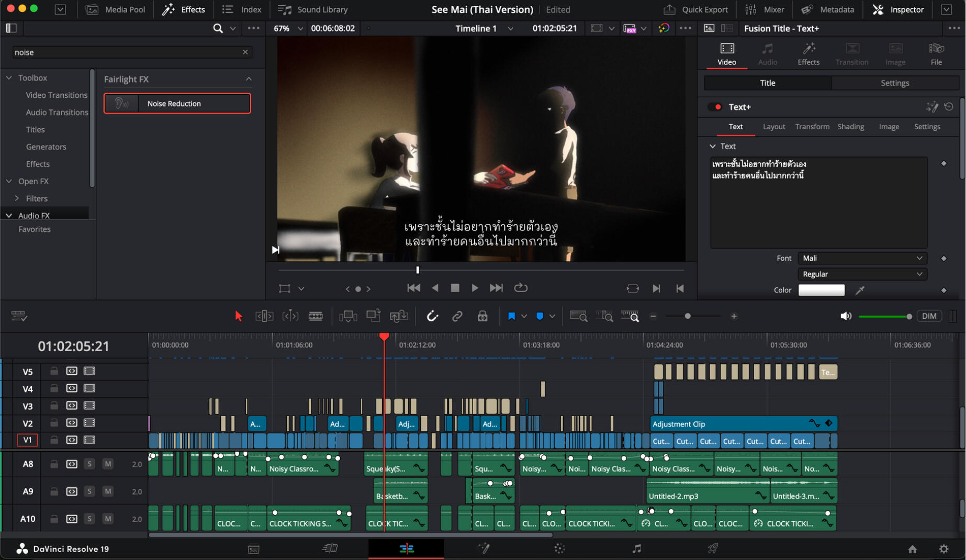Click the Replace Clip toolbar icon

click(x=399, y=316)
